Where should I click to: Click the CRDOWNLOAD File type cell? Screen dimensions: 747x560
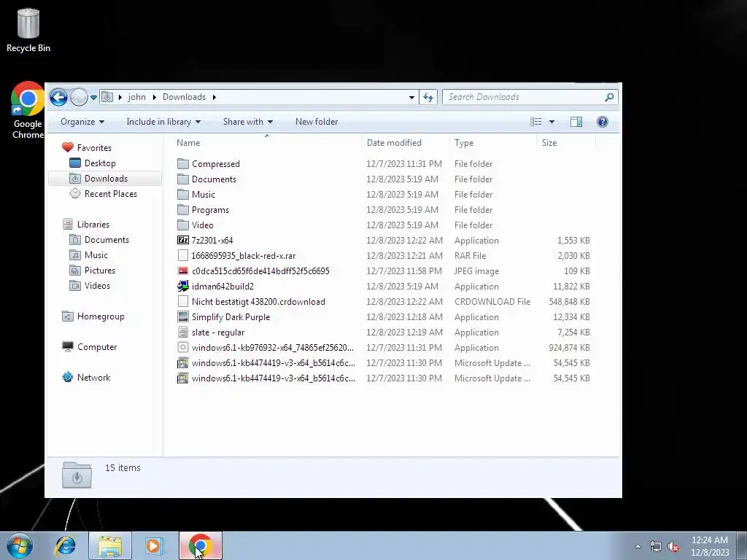coord(492,301)
